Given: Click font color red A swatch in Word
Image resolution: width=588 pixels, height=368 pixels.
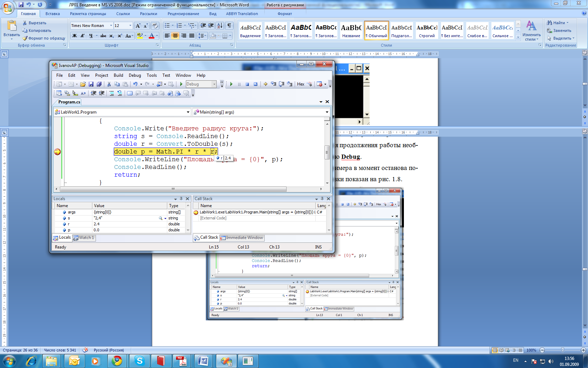Looking at the screenshot, I should tap(152, 36).
